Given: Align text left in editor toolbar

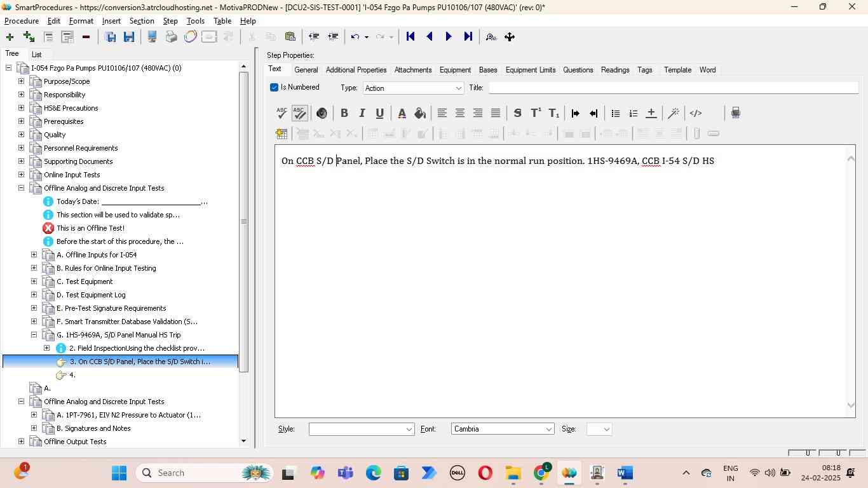Looking at the screenshot, I should click(442, 113).
